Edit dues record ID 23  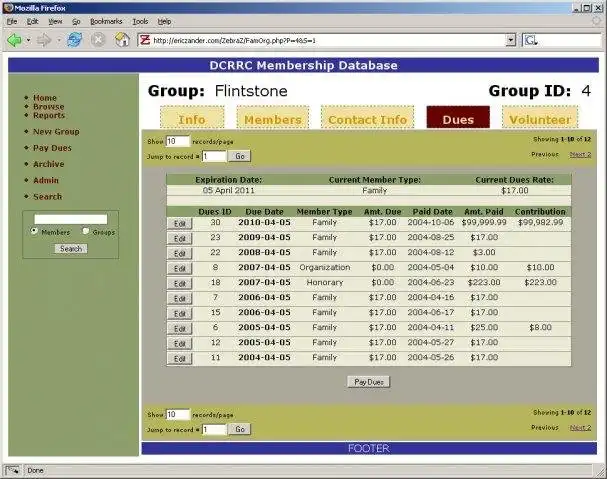(x=179, y=239)
